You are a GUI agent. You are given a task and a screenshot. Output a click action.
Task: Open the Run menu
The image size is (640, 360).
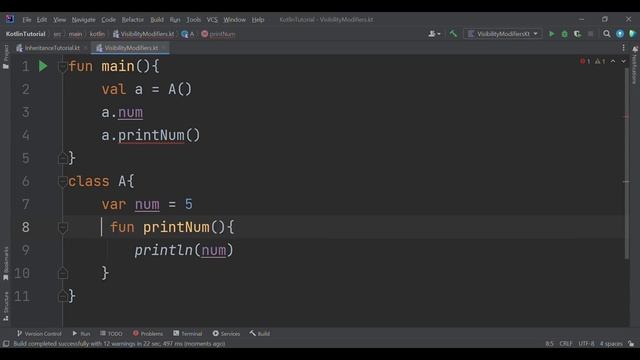pyautogui.click(x=175, y=20)
